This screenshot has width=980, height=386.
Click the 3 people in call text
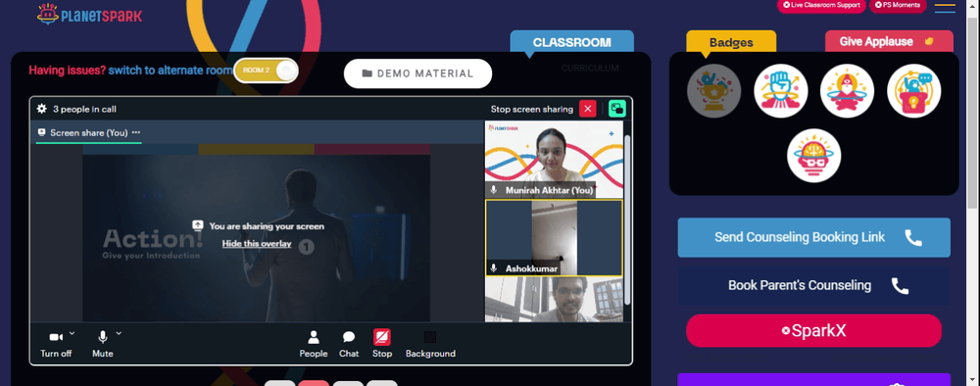pyautogui.click(x=84, y=110)
